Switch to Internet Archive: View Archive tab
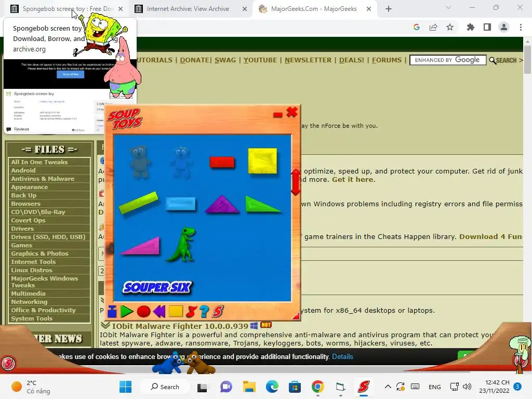 pos(190,9)
